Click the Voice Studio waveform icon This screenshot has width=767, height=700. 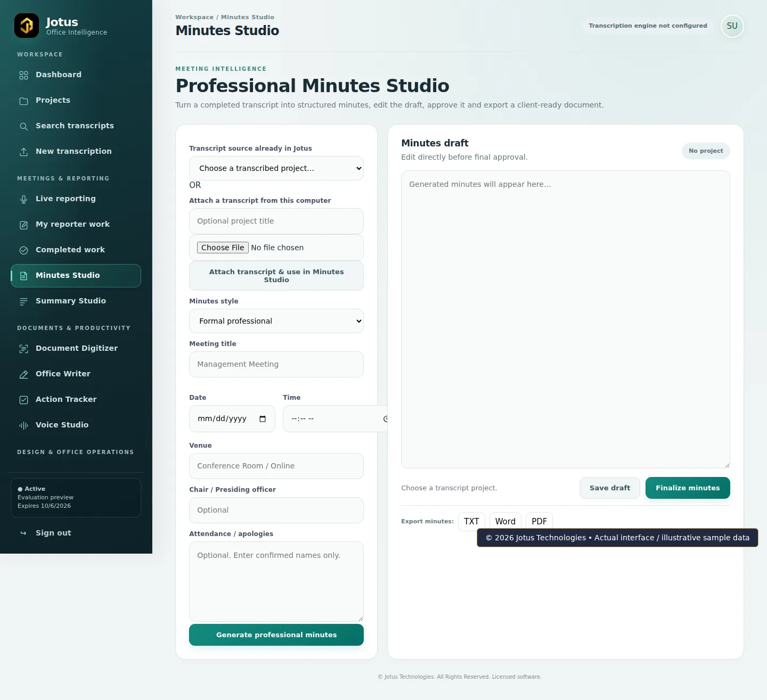[23, 425]
